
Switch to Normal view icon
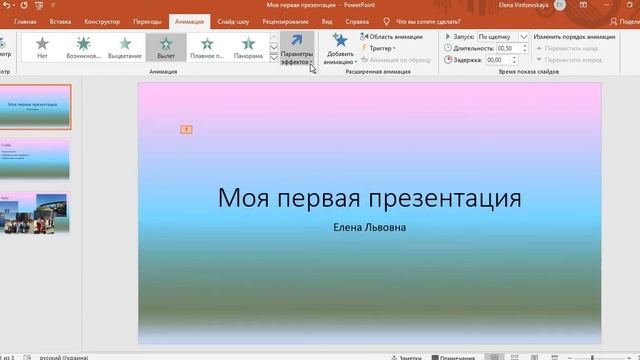[494, 357]
